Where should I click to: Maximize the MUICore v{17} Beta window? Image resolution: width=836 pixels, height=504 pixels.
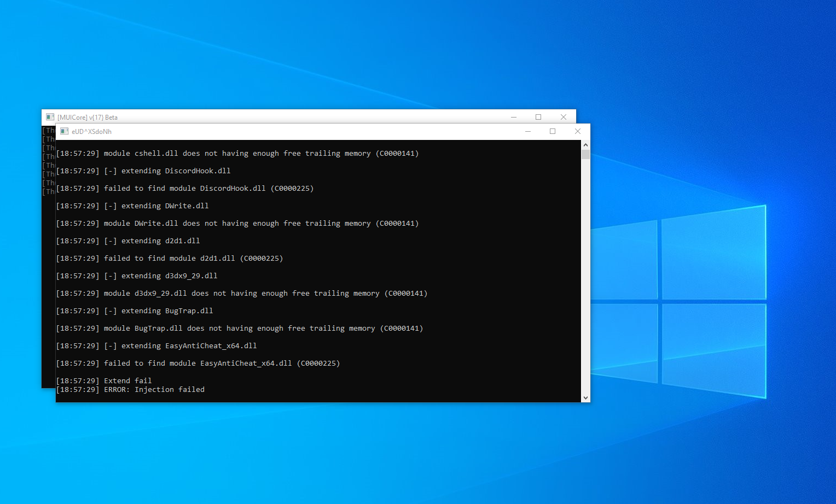538,117
